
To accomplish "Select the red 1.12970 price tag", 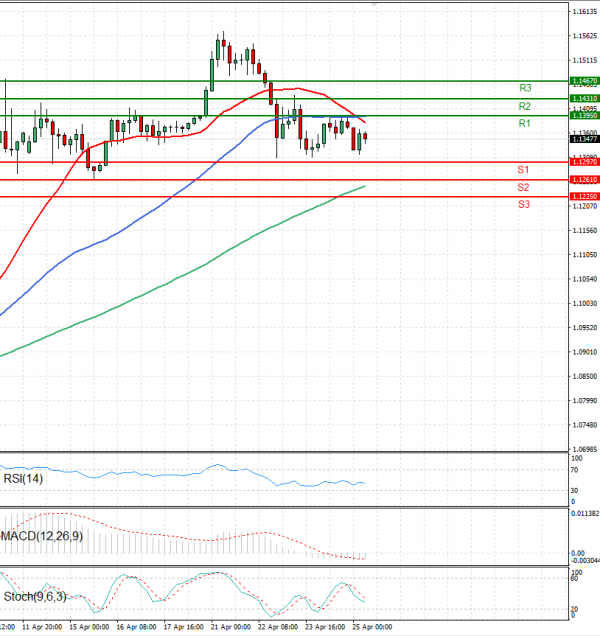I will [584, 162].
